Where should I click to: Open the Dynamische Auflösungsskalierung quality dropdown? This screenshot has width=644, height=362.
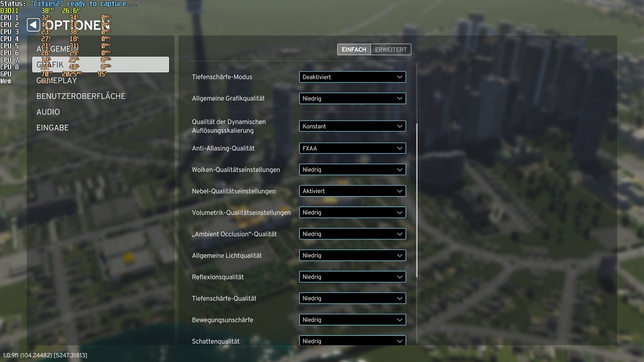click(x=352, y=126)
